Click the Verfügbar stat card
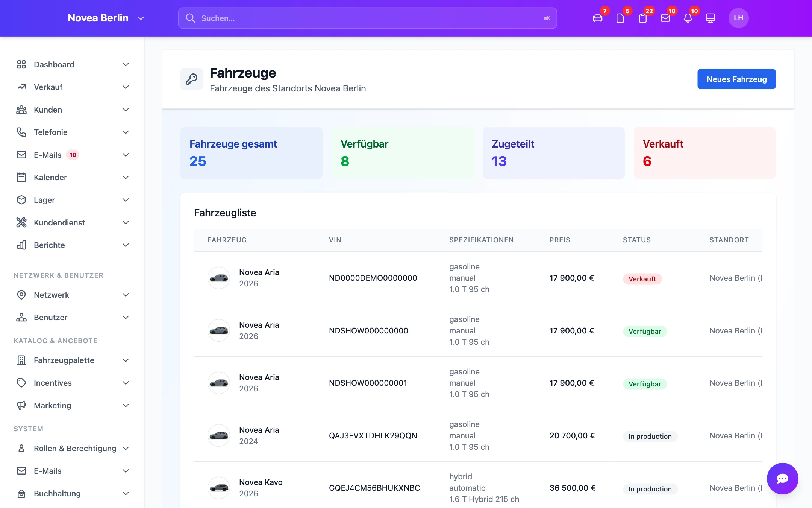This screenshot has height=508, width=812. (403, 153)
